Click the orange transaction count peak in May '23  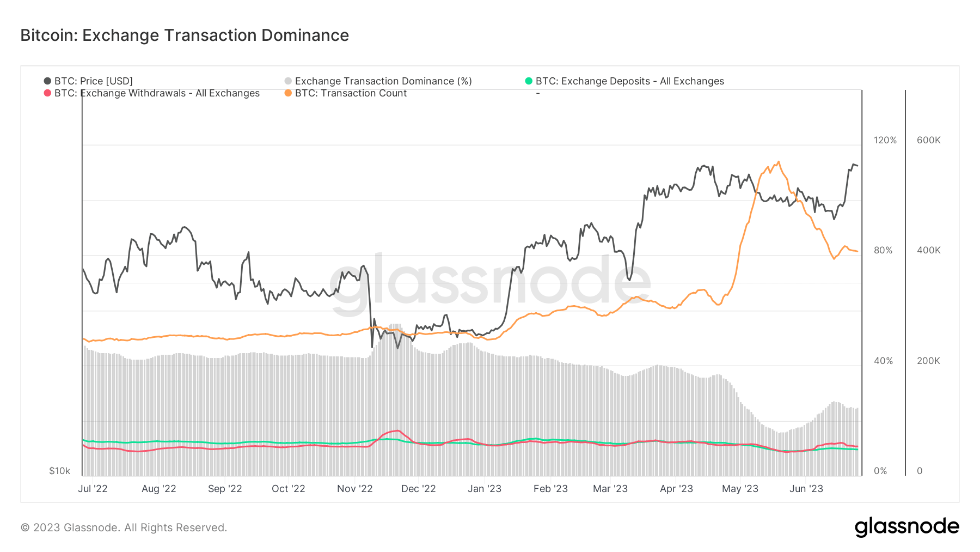click(779, 162)
